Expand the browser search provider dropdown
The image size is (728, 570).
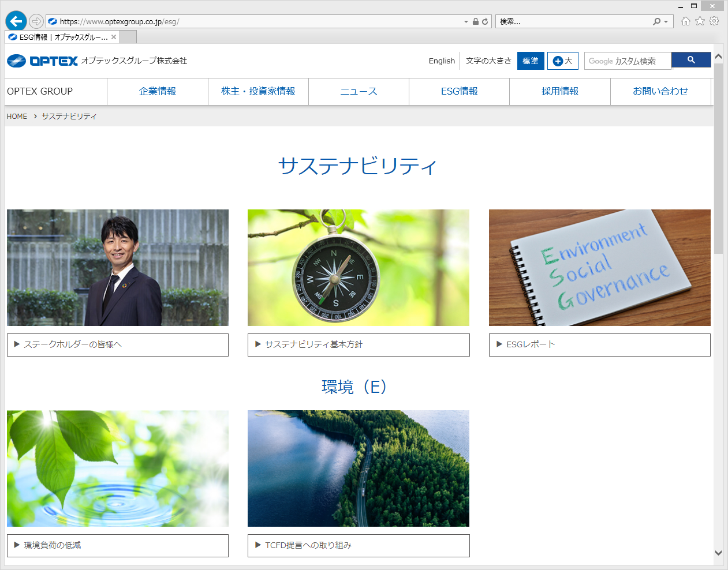[x=666, y=22]
